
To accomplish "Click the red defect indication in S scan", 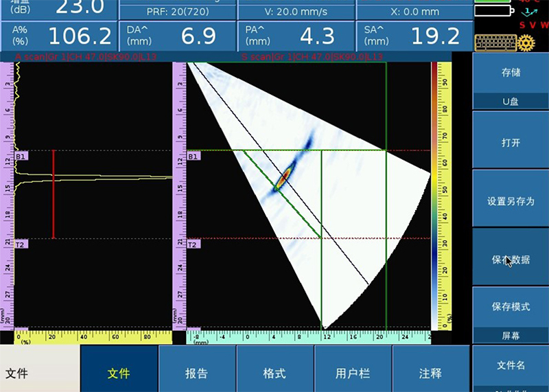I will (x=285, y=176).
